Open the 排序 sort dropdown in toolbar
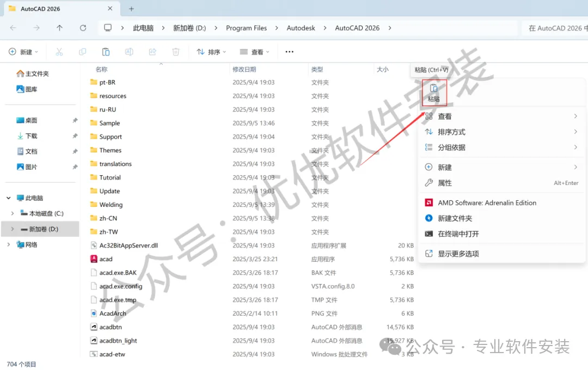The width and height of the screenshot is (588, 370). [211, 52]
